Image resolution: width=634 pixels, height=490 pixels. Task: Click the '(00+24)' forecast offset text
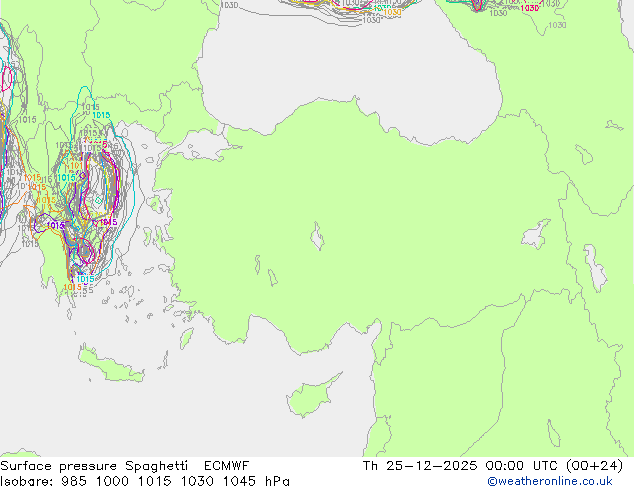pos(594,466)
